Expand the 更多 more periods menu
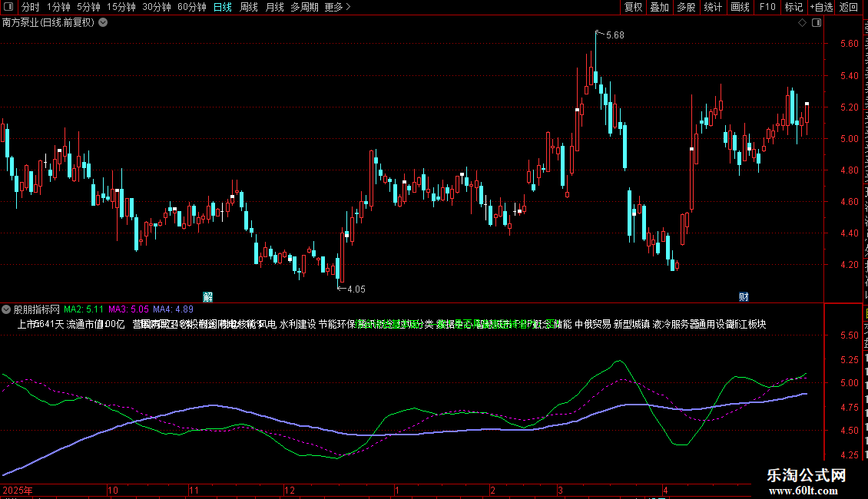This screenshot has width=868, height=499. (x=338, y=7)
